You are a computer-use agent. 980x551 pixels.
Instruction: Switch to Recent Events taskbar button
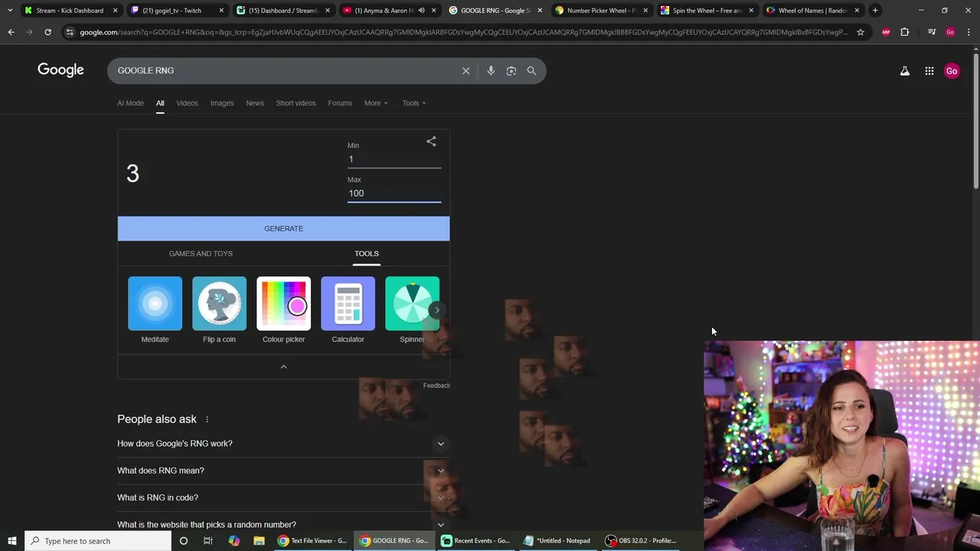coord(475,541)
